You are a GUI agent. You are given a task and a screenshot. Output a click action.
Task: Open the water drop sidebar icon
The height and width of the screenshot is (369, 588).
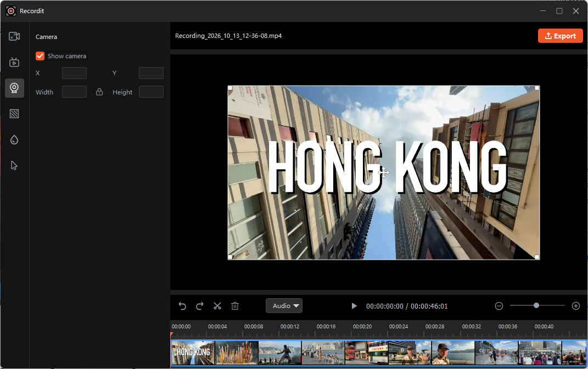click(14, 140)
